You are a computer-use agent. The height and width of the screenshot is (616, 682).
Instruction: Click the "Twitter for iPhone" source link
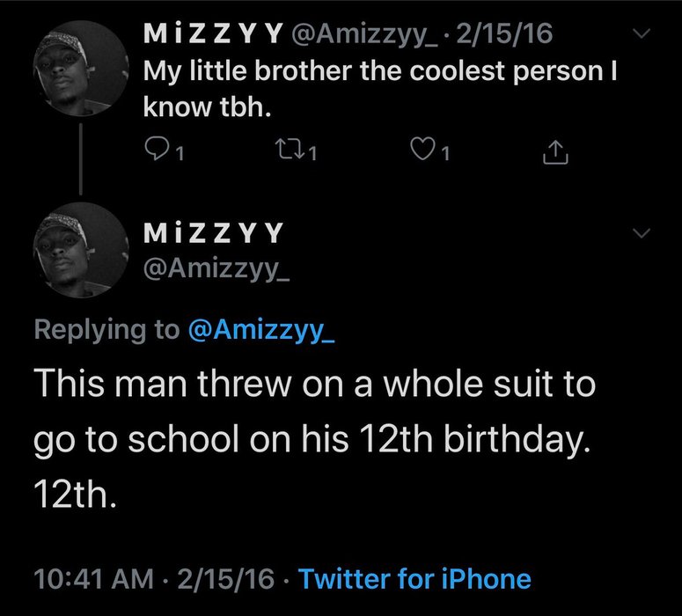(x=415, y=578)
